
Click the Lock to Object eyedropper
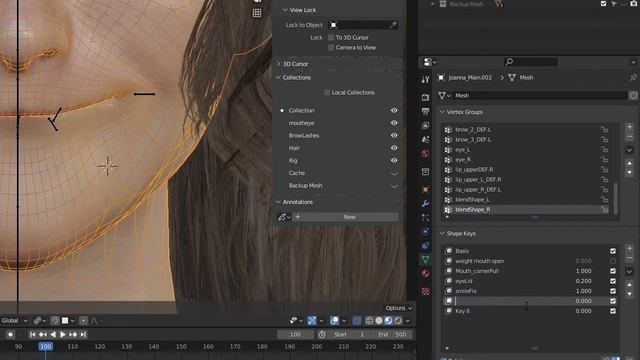(393, 25)
